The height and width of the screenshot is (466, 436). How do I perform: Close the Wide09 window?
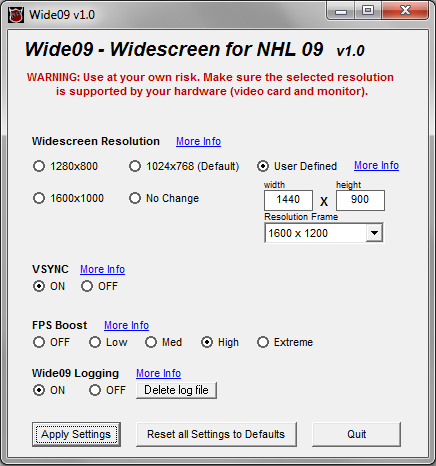405,11
